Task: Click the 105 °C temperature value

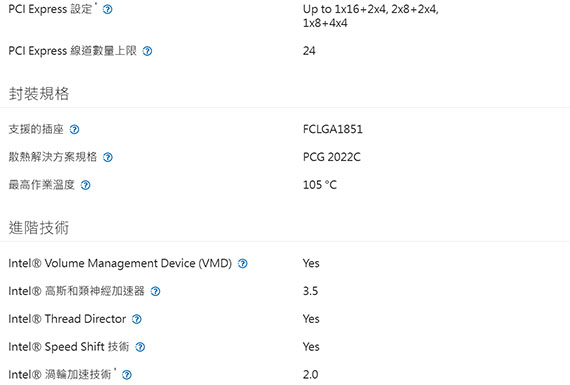Action: click(320, 185)
